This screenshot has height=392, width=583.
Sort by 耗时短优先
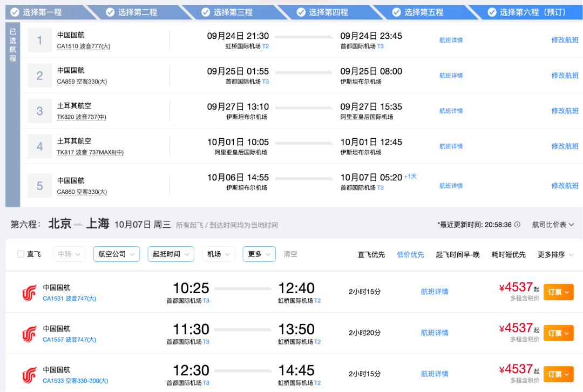[x=509, y=255]
